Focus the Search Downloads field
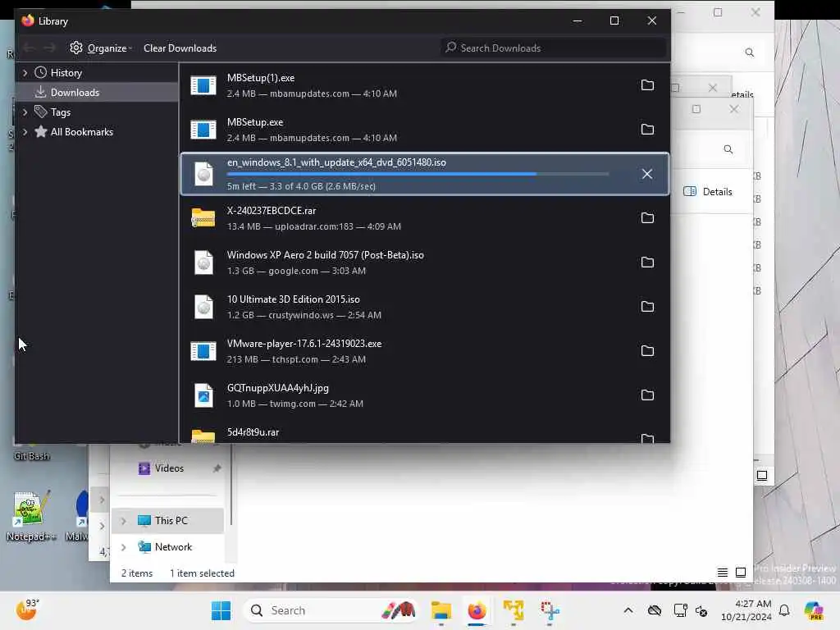 pos(554,48)
